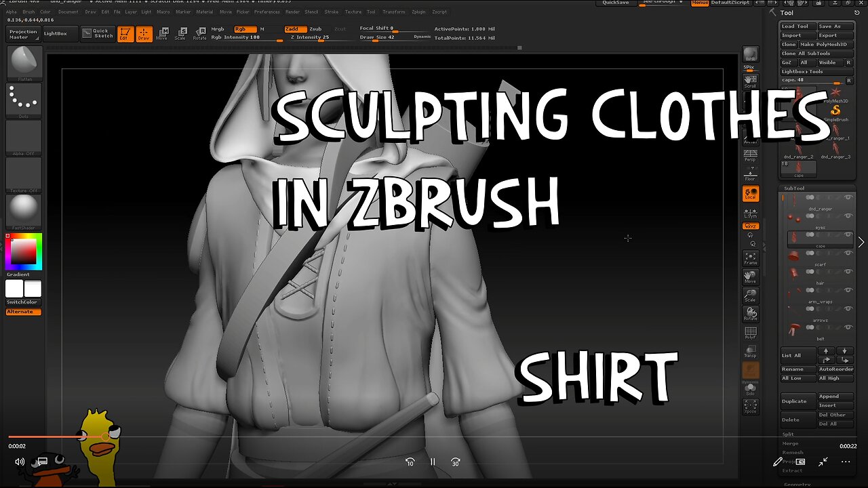This screenshot has width=868, height=488.
Task: Select the SimpleBrush tool thumbnail
Action: click(x=835, y=113)
